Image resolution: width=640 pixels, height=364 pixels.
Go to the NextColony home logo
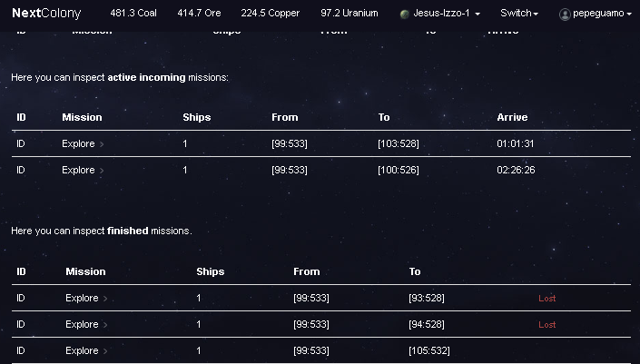[46, 14]
